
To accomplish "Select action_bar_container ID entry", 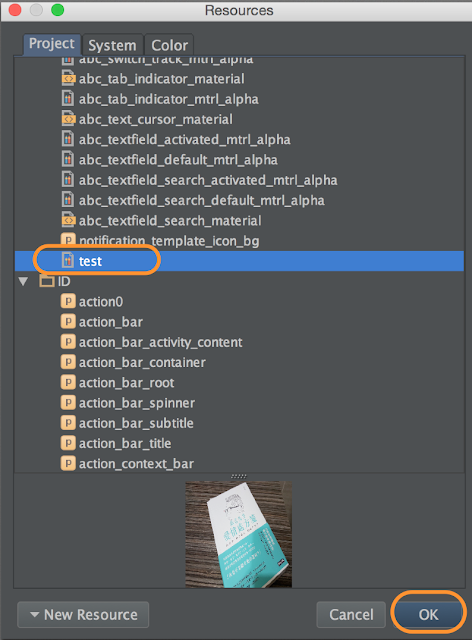I will click(142, 362).
